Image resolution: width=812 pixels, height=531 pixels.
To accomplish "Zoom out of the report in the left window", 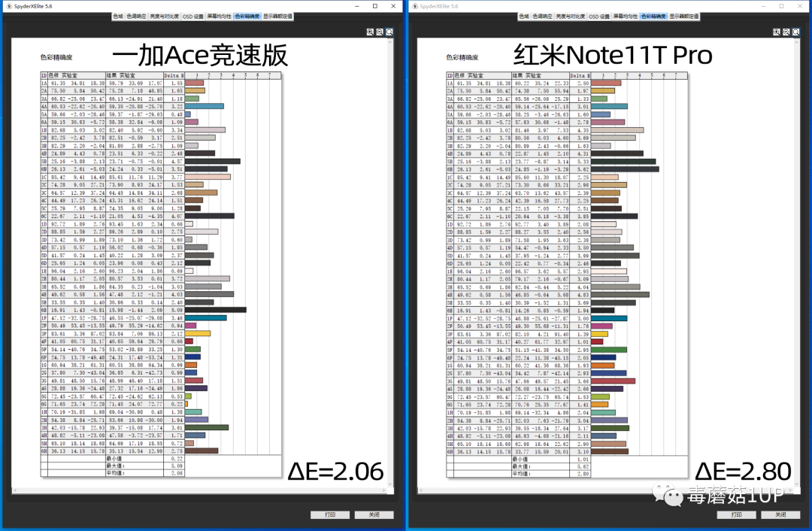I will tap(380, 32).
